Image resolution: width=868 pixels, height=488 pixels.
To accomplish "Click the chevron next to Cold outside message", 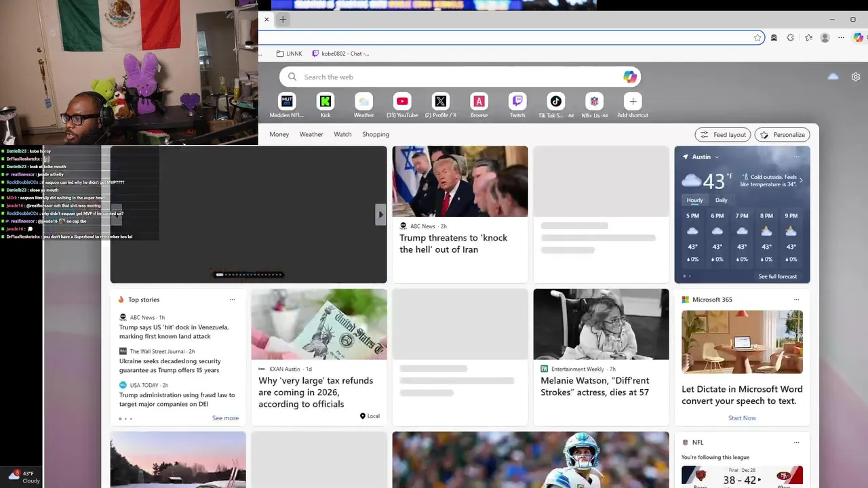I will 801,180.
